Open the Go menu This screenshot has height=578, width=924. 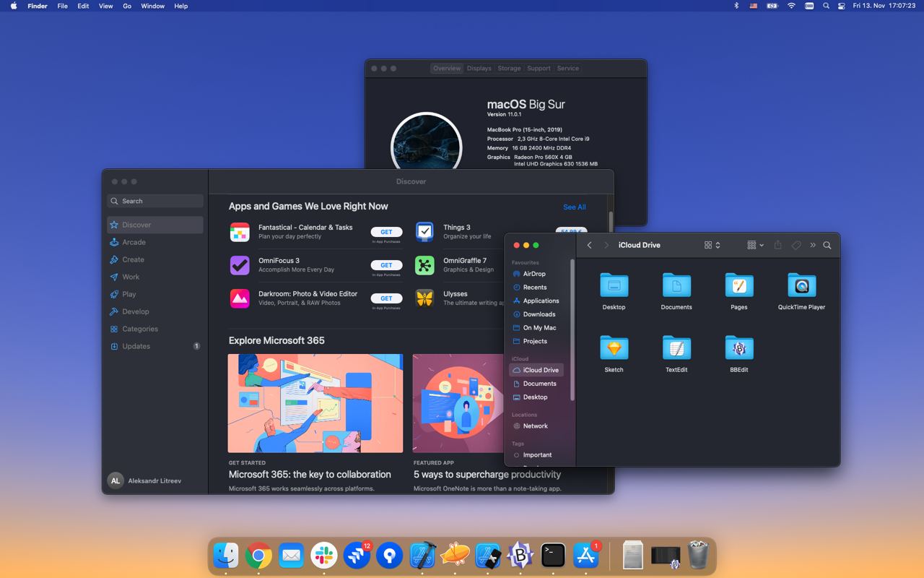[127, 6]
